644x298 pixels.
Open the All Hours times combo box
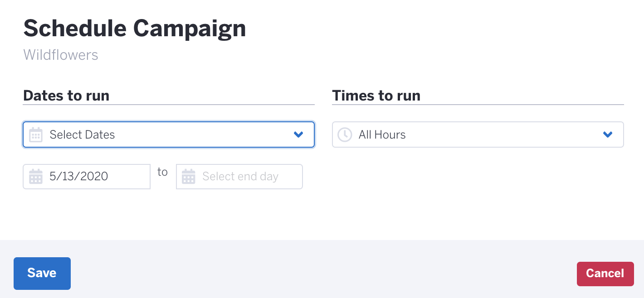point(478,135)
